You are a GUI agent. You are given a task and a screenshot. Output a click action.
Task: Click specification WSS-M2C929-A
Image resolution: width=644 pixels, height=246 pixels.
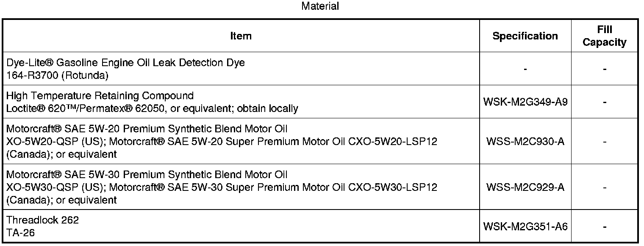pos(525,187)
